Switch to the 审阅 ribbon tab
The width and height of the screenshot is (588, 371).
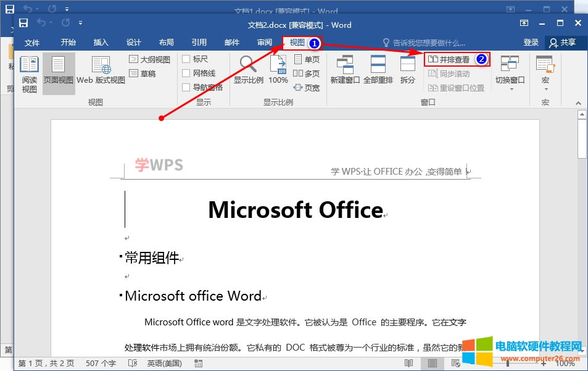[265, 43]
